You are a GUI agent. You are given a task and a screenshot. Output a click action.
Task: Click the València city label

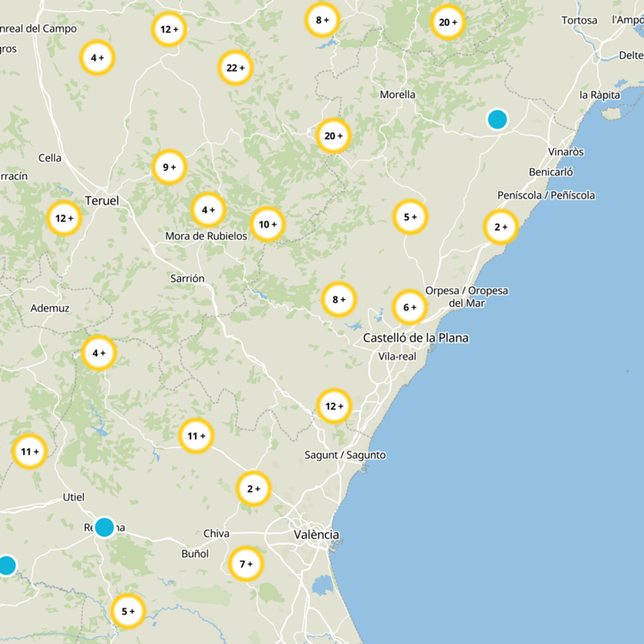316,535
